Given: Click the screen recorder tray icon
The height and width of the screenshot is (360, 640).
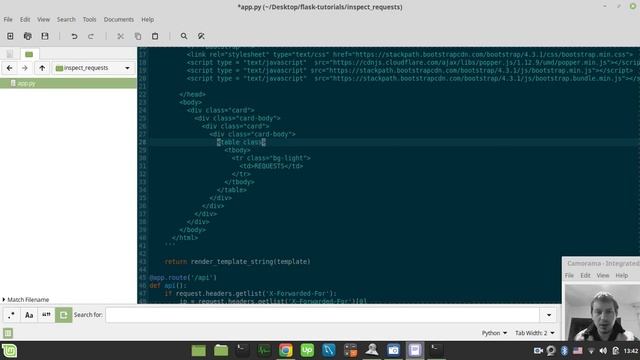Looking at the screenshot, I should pyautogui.click(x=538, y=351).
